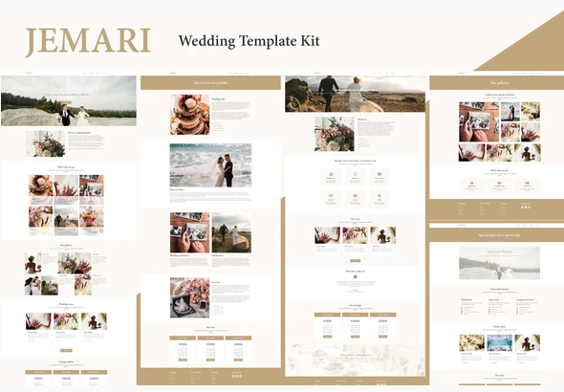Click the Our galleries banner heading

(499, 83)
